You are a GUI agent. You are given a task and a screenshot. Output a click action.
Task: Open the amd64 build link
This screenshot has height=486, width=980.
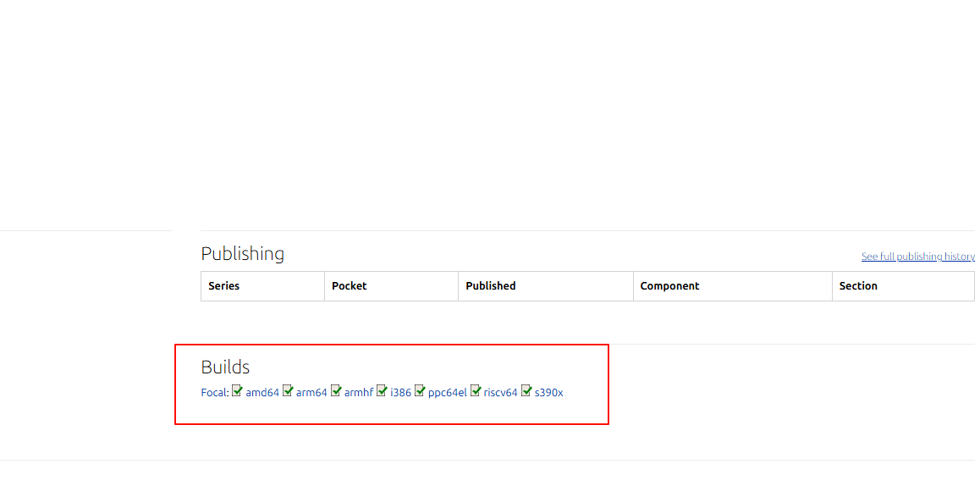pyautogui.click(x=262, y=393)
